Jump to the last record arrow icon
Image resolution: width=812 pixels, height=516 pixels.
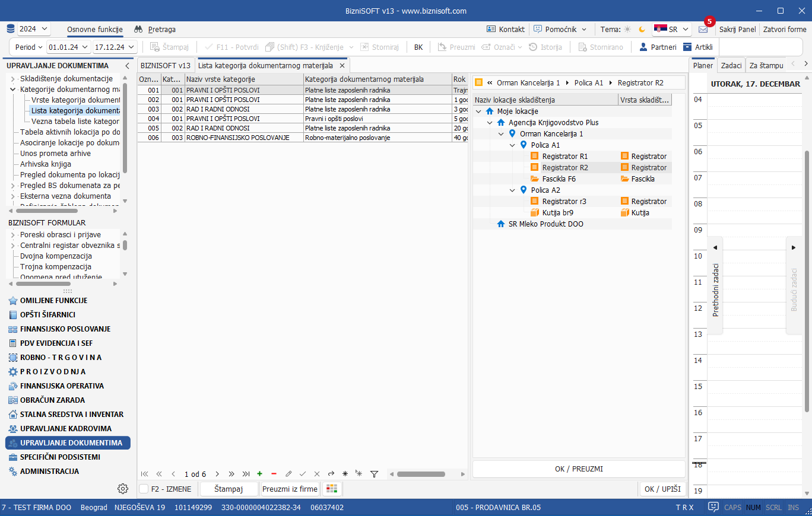click(246, 474)
